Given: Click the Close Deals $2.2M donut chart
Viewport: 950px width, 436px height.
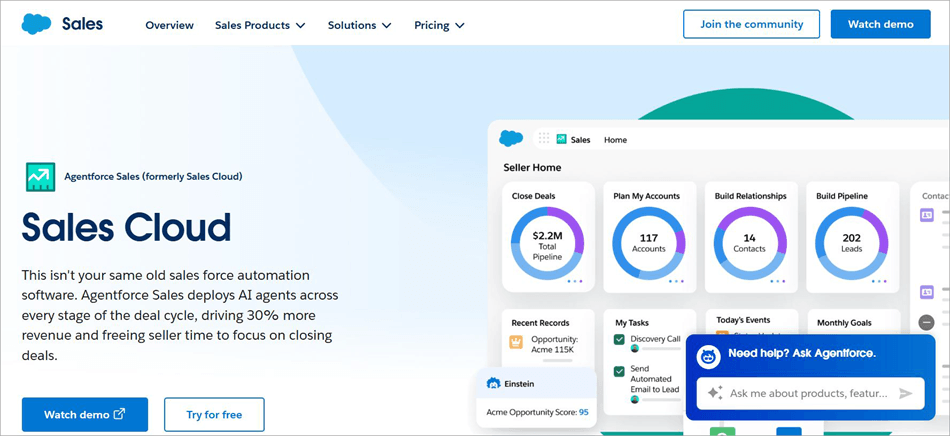Looking at the screenshot, I should pyautogui.click(x=547, y=243).
